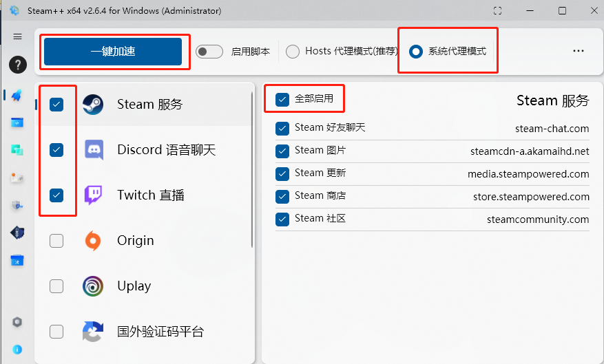Click the service list vertical scrollbar
Viewport: 604px width, 364px height.
(x=252, y=169)
